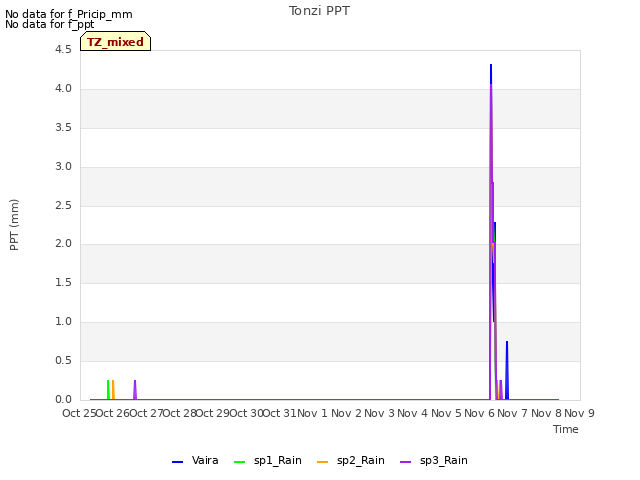Click the Oct 25 x-axis label

(x=79, y=413)
